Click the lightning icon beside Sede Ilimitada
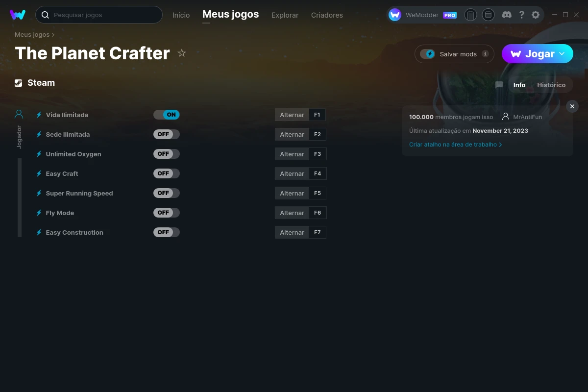Viewport: 588px width, 392px height. 39,134
